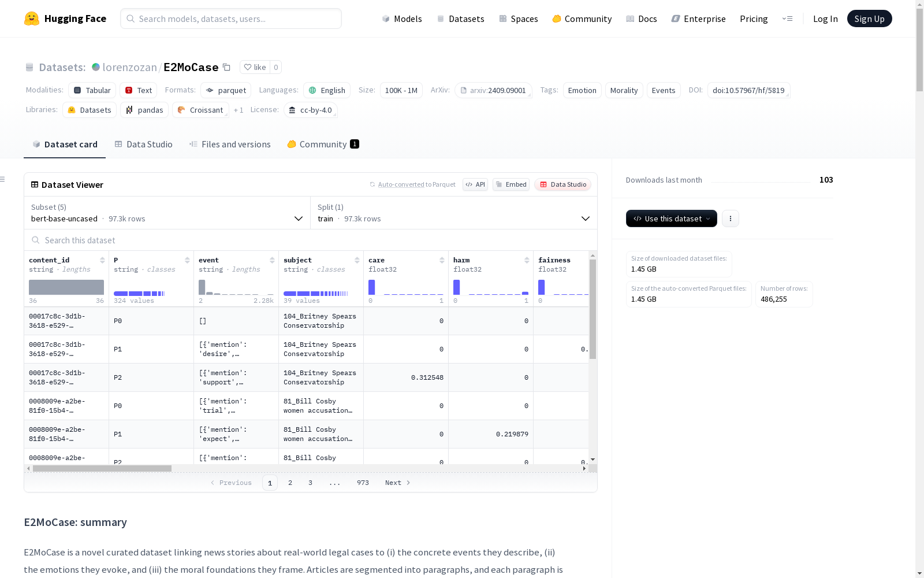Click the Embed button
This screenshot has height=578, width=924.
coord(511,184)
